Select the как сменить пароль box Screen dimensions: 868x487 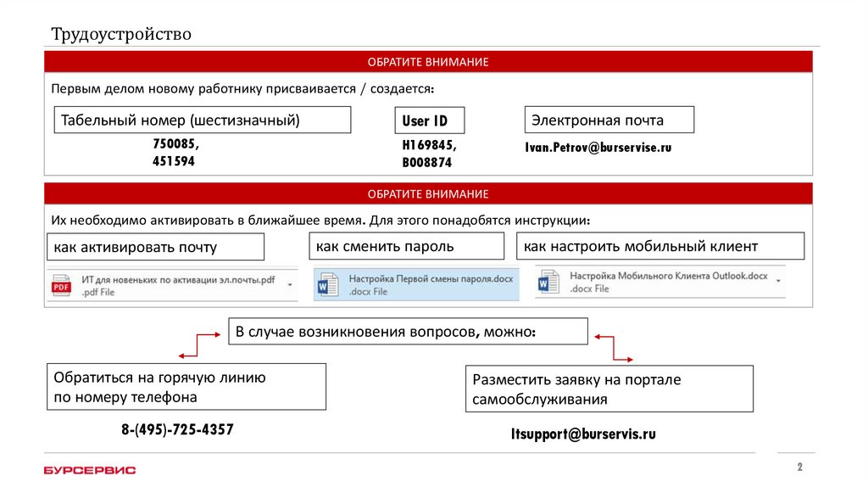(407, 246)
